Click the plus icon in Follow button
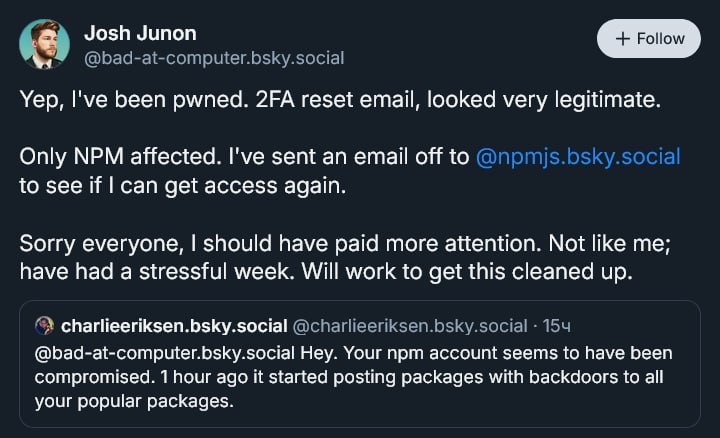The image size is (720, 438). pyautogui.click(x=623, y=39)
